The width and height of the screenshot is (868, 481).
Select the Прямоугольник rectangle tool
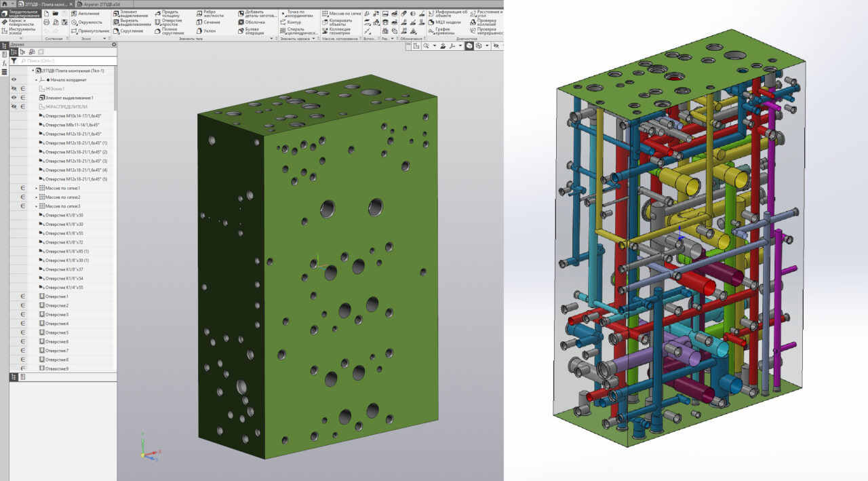coord(90,31)
